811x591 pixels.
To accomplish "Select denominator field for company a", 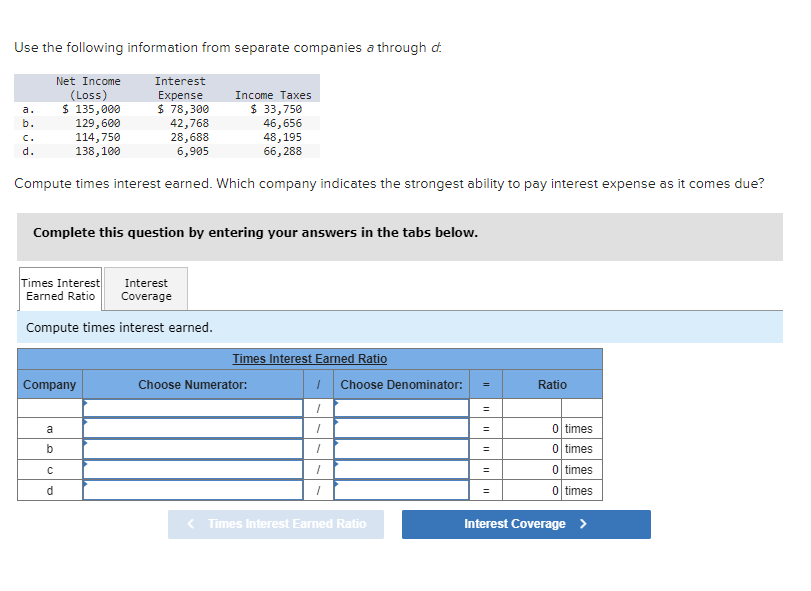I will 401,428.
